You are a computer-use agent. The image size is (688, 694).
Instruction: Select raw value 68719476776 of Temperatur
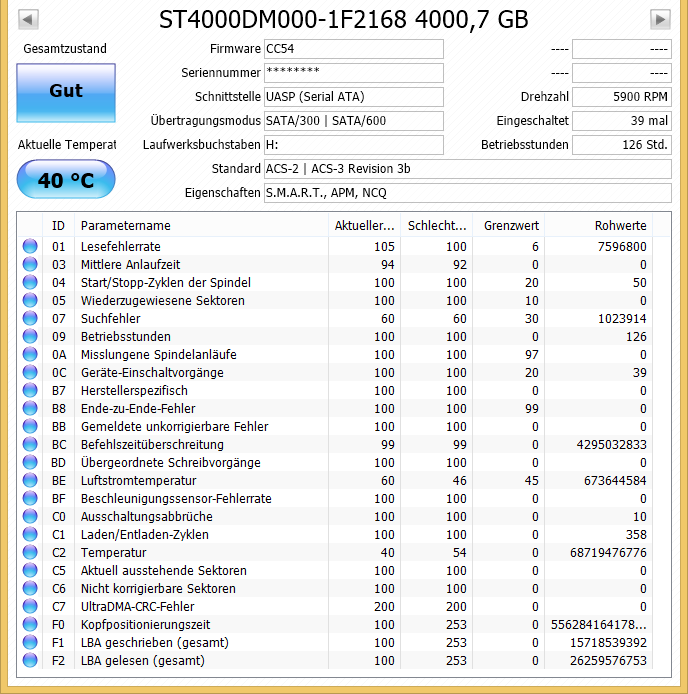608,552
